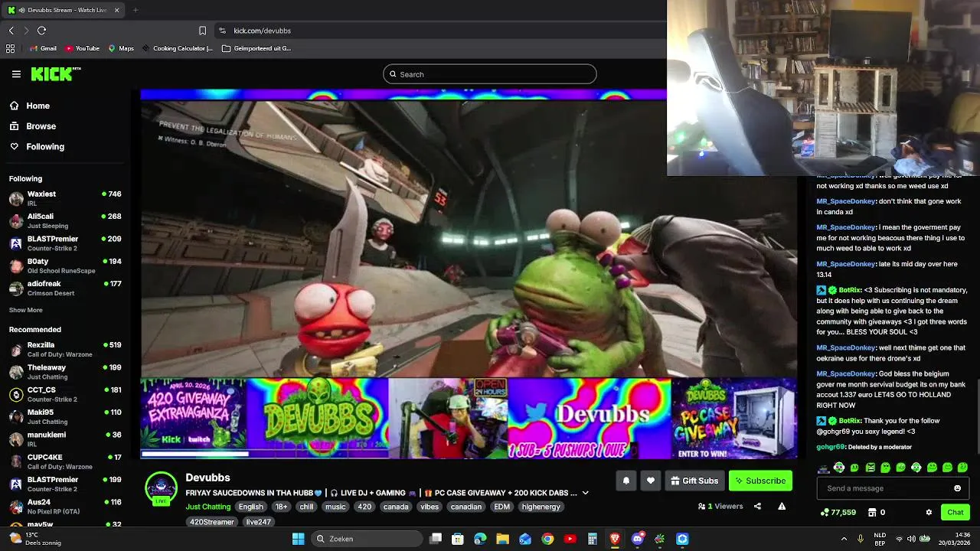Open Discord from the taskbar
The width and height of the screenshot is (980, 551).
(637, 539)
